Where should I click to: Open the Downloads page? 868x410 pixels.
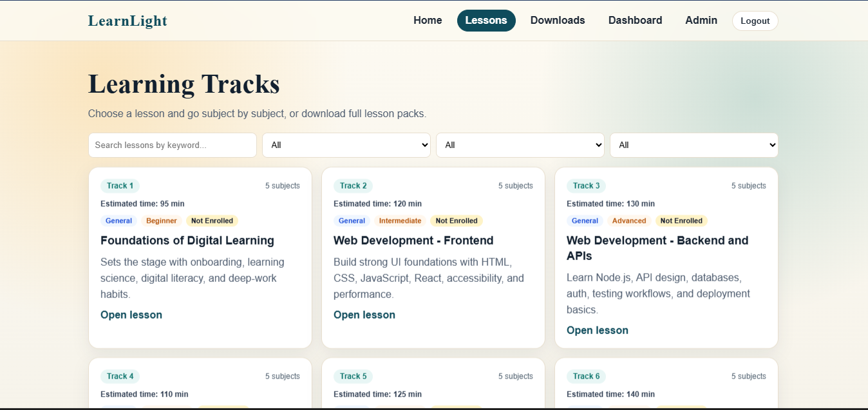click(558, 21)
